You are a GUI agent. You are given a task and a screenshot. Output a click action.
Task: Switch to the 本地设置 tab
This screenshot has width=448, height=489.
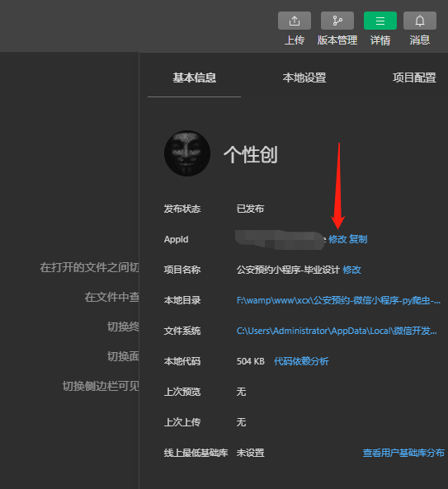[304, 78]
